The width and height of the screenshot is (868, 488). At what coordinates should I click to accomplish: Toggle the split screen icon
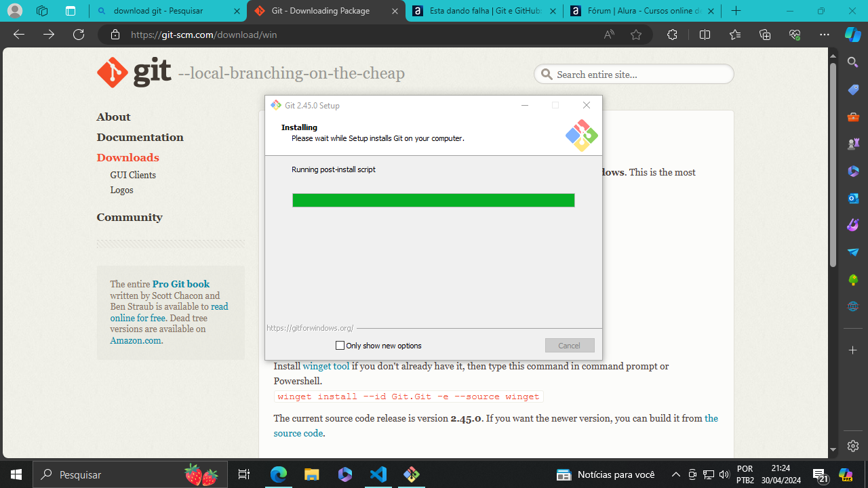705,35
